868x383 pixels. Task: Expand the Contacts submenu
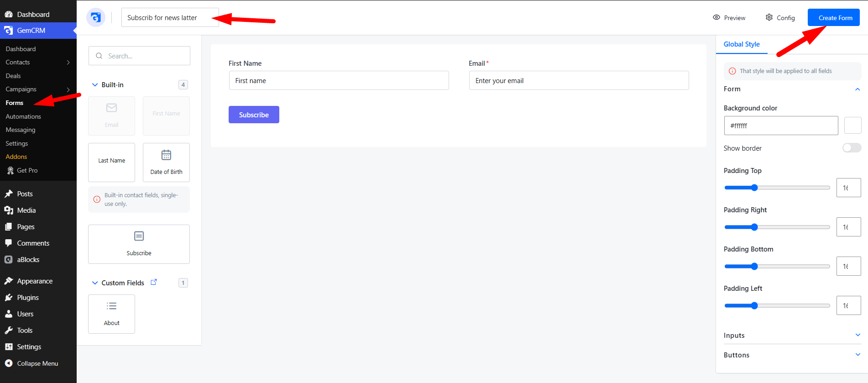[68, 62]
